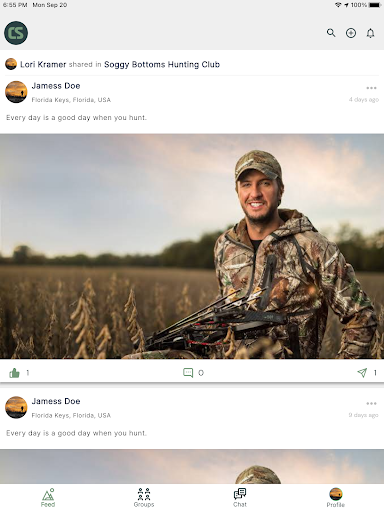This screenshot has width=384, height=512.
Task: Open options menu for the 4-days-ago post
Action: [x=371, y=88]
